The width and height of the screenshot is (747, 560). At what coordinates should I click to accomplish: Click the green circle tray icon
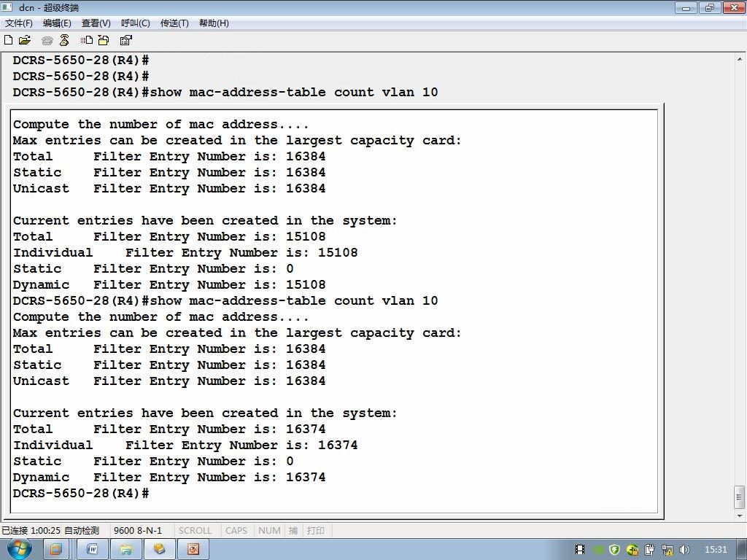click(x=597, y=550)
